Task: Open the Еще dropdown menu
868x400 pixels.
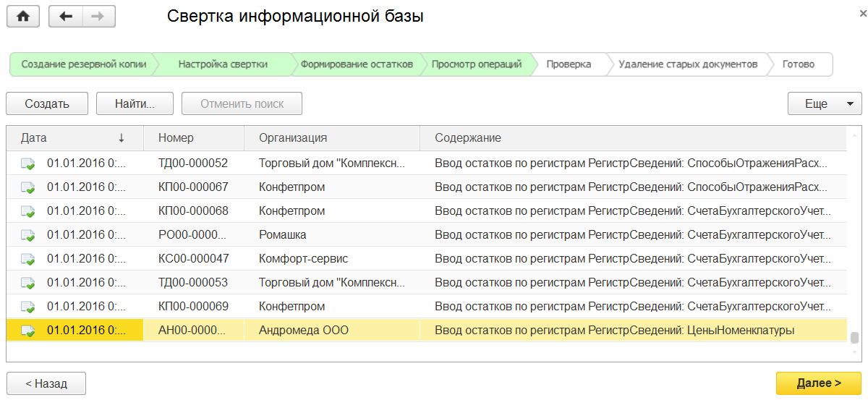Action: [824, 103]
